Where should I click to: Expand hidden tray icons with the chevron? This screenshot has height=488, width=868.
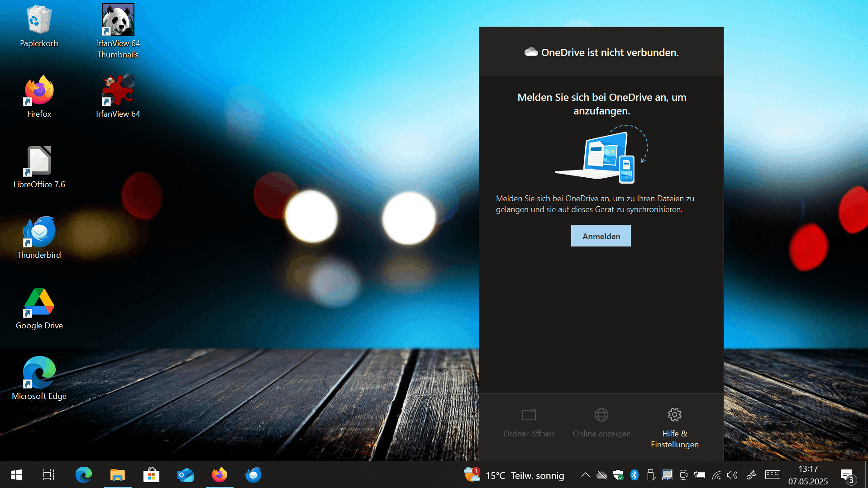pyautogui.click(x=585, y=475)
